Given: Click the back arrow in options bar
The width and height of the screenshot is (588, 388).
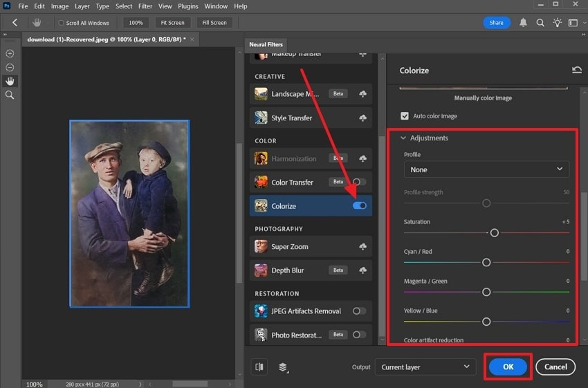Looking at the screenshot, I should [x=16, y=23].
